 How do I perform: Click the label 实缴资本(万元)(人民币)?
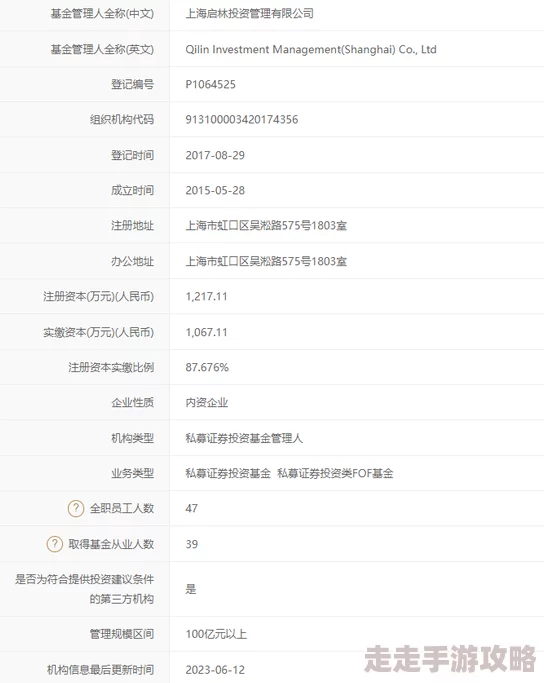(x=98, y=332)
